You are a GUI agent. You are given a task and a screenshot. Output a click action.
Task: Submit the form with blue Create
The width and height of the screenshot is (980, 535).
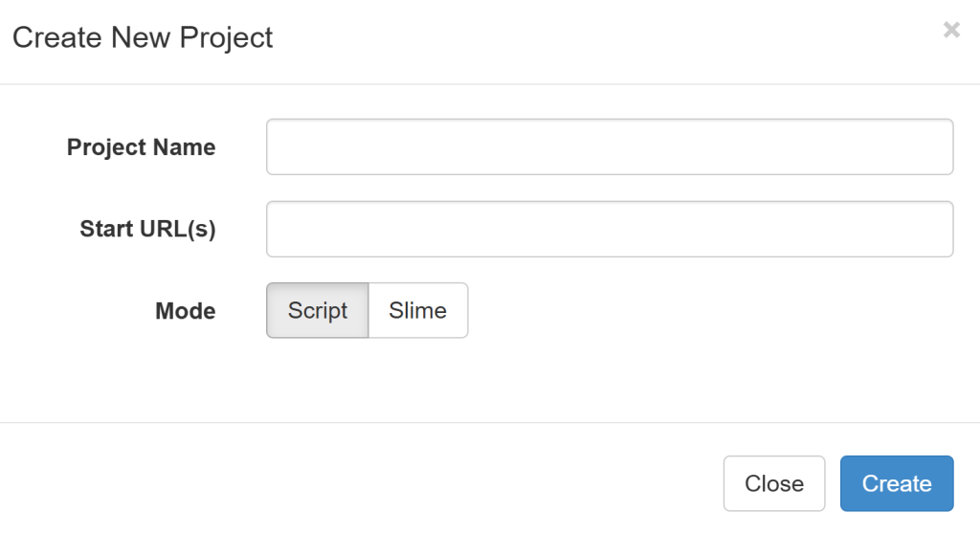click(897, 483)
